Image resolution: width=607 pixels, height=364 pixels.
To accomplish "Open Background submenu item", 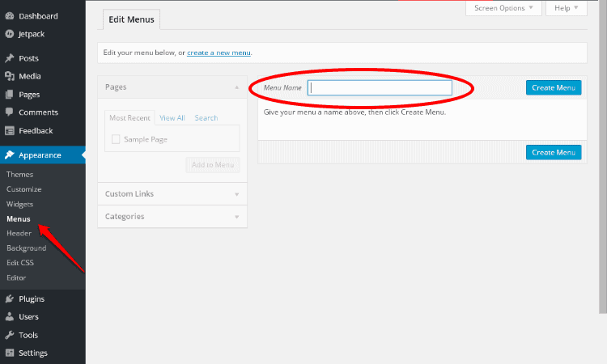I will [x=27, y=248].
